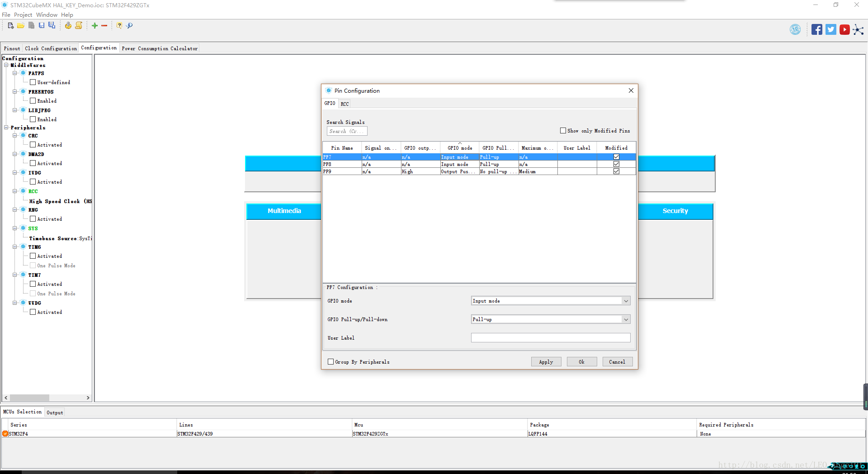Image resolution: width=868 pixels, height=474 pixels.
Task: Collapse the MiddleWares tree node
Action: pos(6,65)
